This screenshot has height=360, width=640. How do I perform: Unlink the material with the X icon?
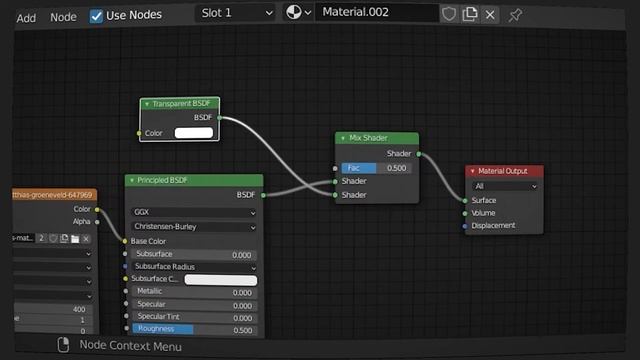pos(490,15)
